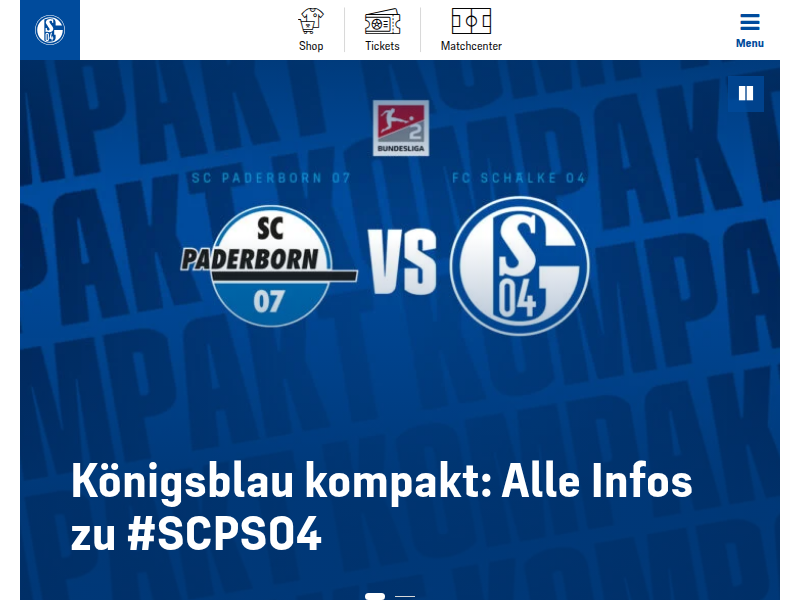Viewport: 800px width, 600px height.
Task: Open the Tickets icon
Action: click(382, 21)
